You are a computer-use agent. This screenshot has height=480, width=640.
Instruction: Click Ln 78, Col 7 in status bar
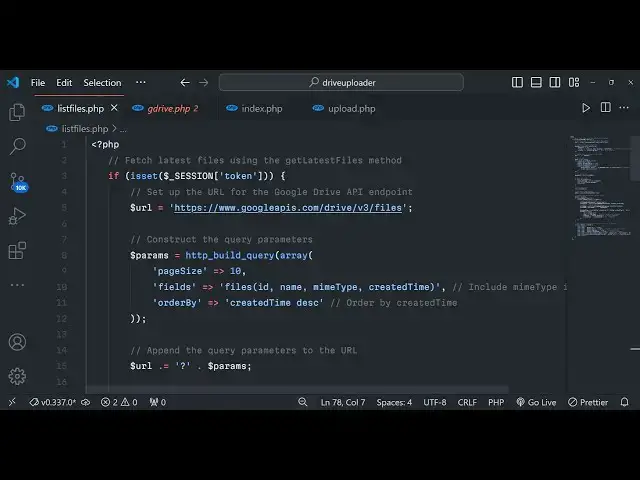pos(343,402)
